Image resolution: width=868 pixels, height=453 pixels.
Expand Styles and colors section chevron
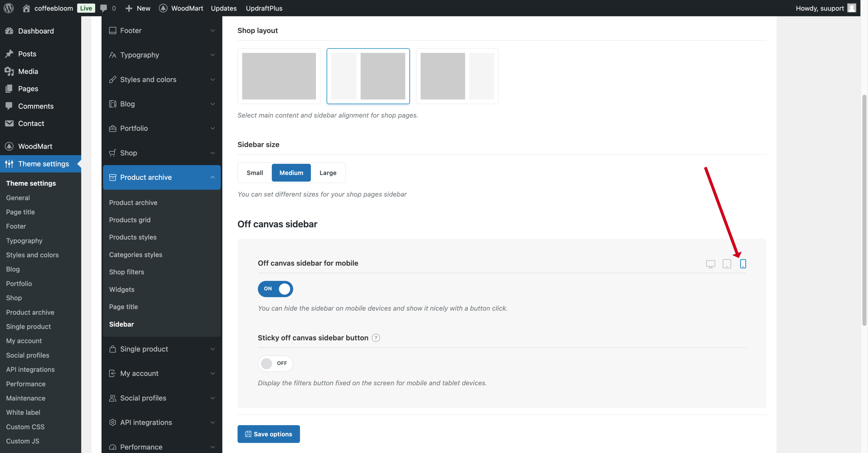tap(213, 80)
